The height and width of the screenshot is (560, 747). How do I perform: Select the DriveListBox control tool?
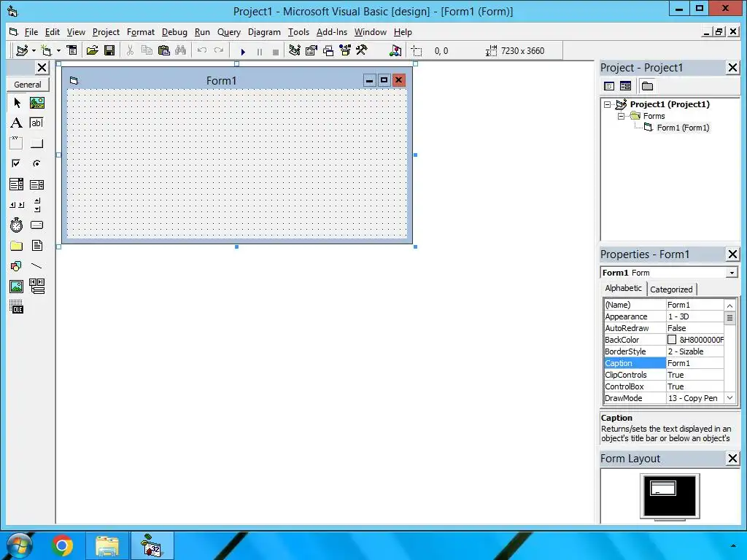(x=36, y=225)
